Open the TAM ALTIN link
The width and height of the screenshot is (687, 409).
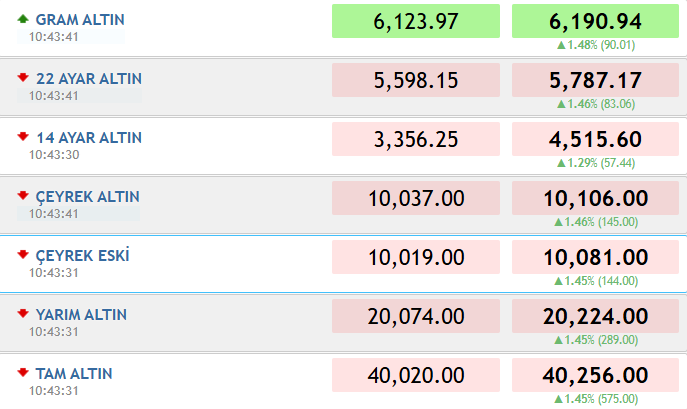pyautogui.click(x=74, y=374)
